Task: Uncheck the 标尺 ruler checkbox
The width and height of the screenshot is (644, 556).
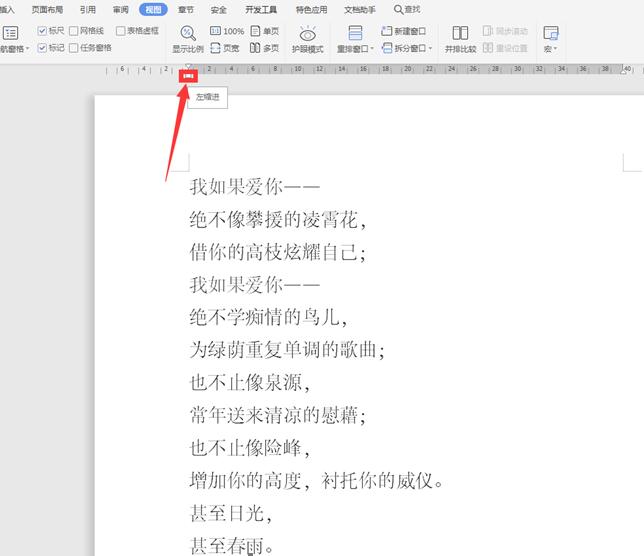Action: 43,31
